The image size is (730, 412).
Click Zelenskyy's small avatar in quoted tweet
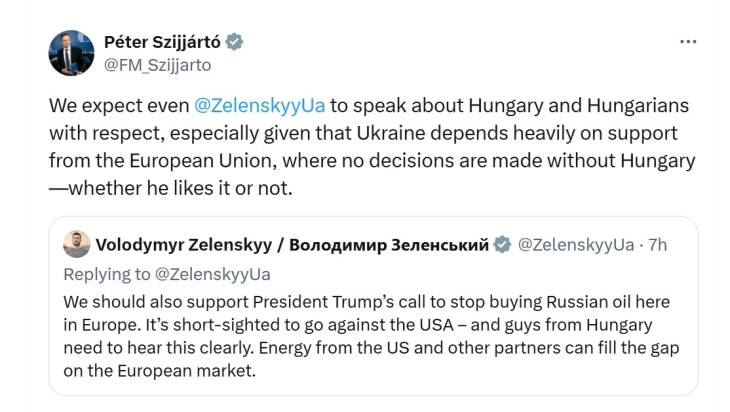75,245
